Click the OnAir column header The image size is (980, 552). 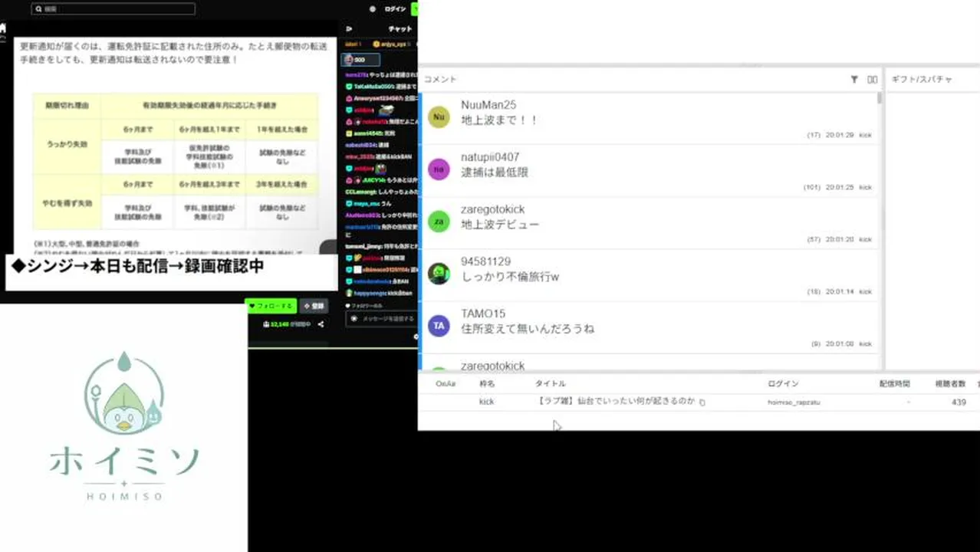coord(446,383)
